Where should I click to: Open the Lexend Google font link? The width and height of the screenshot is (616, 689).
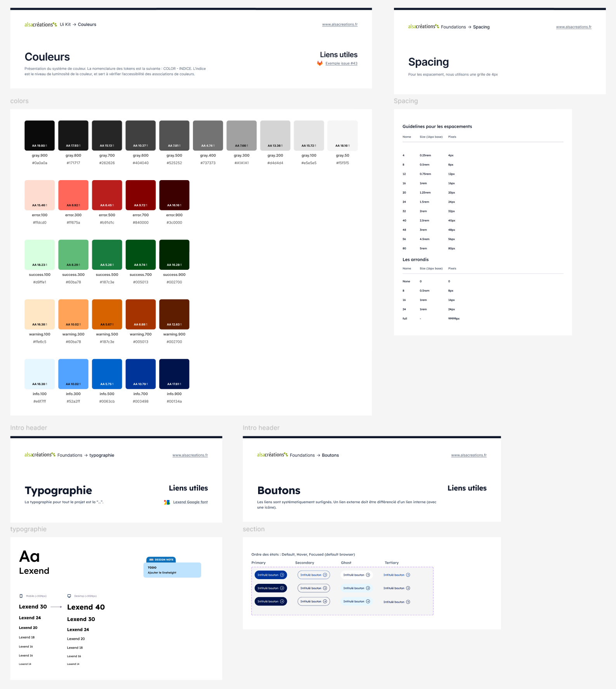[x=190, y=502]
